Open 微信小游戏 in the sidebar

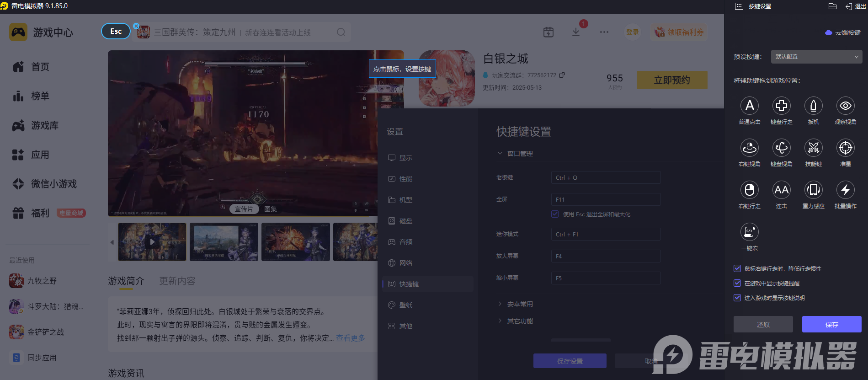[45, 184]
